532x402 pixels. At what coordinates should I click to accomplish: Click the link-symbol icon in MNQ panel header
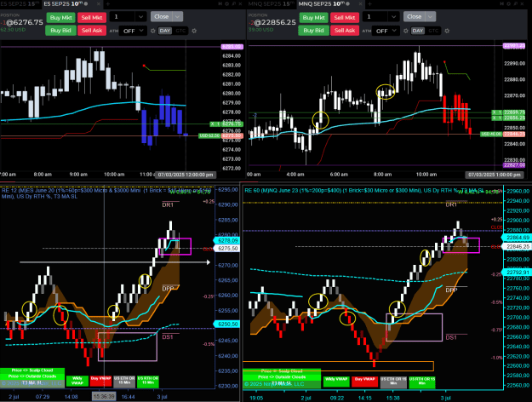(x=502, y=3)
